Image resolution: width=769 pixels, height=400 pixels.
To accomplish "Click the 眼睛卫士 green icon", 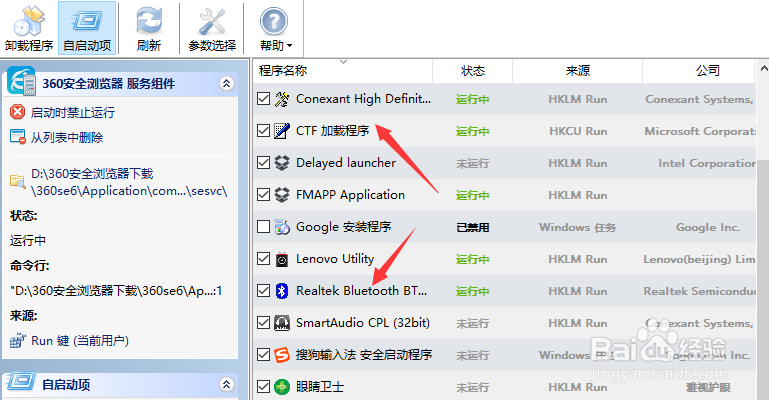I will 282,387.
